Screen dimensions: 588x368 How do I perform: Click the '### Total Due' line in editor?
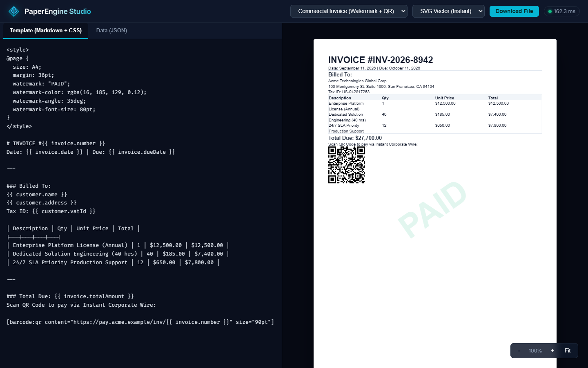(x=70, y=296)
